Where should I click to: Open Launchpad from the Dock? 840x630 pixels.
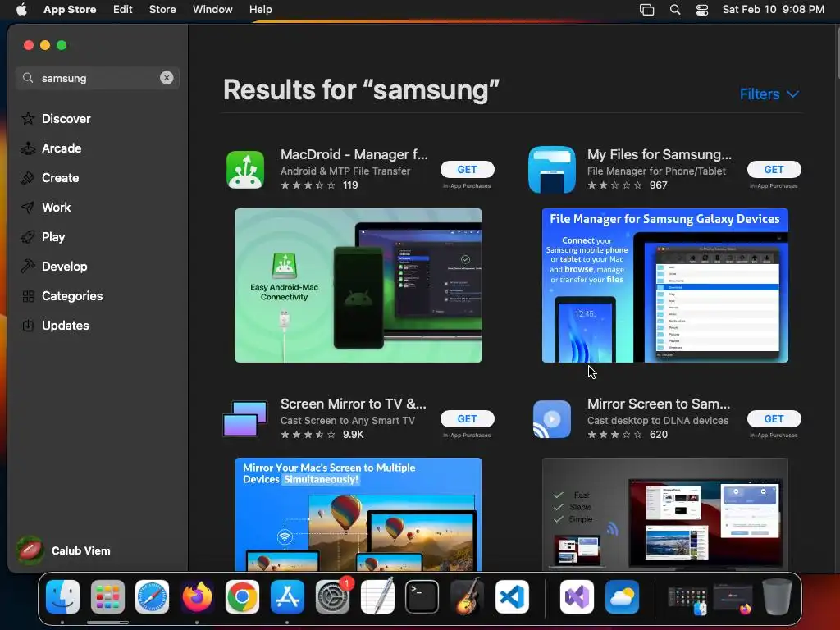107,597
